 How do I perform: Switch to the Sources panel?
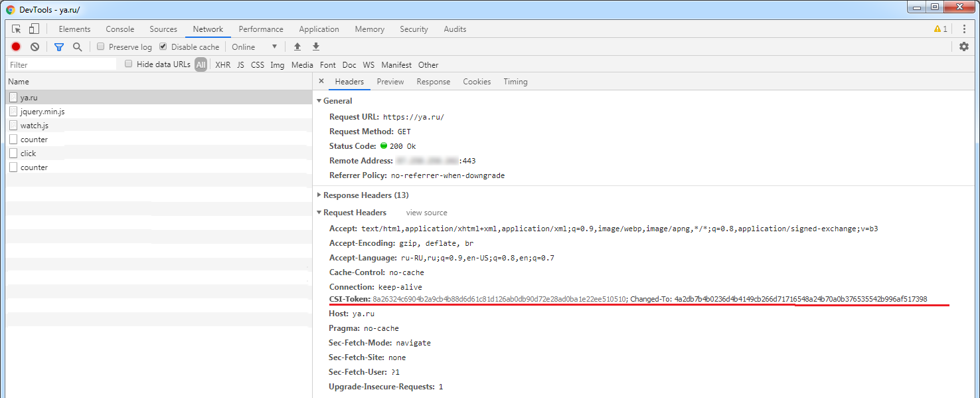point(163,29)
